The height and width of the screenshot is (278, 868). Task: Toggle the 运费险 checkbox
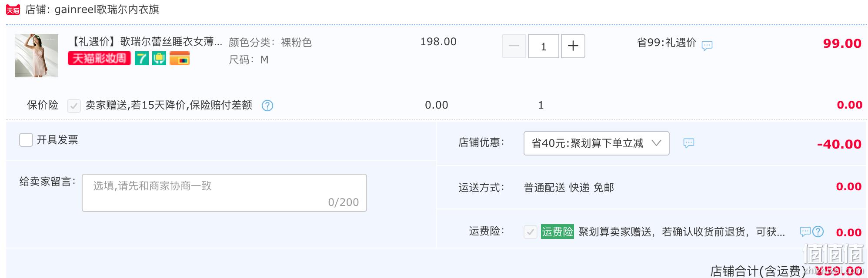pyautogui.click(x=531, y=232)
